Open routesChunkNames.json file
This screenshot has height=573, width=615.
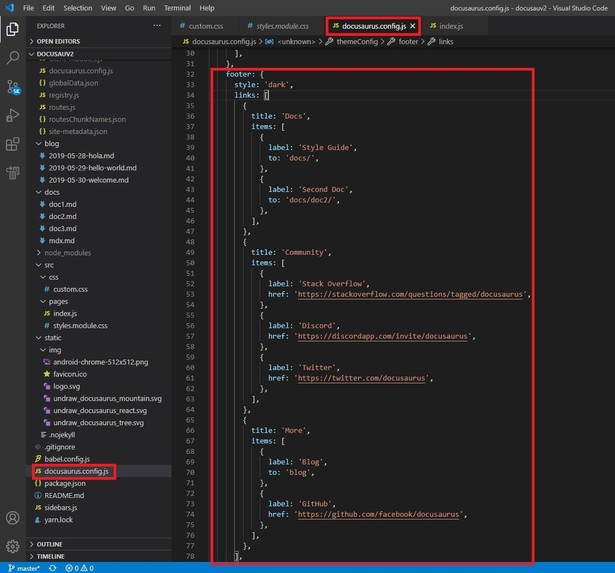coord(87,119)
